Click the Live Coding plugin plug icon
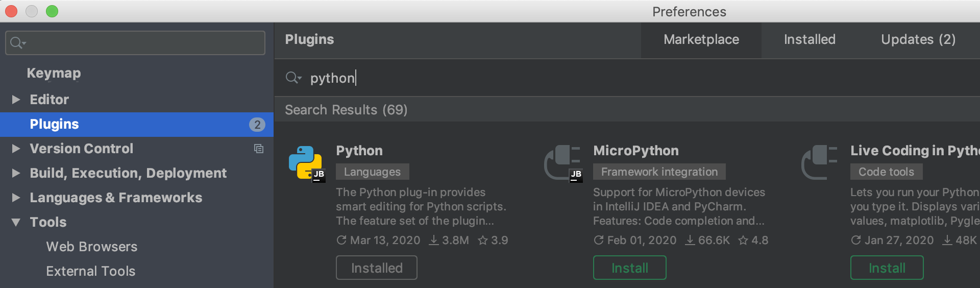This screenshot has height=288, width=980. 819,162
